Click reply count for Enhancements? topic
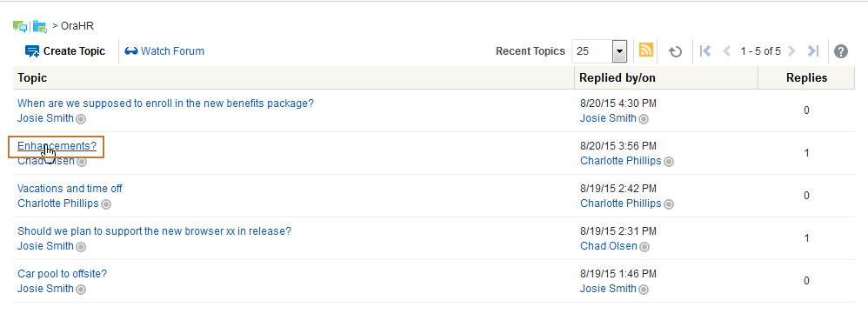This screenshot has height=327, width=868. pyautogui.click(x=806, y=153)
